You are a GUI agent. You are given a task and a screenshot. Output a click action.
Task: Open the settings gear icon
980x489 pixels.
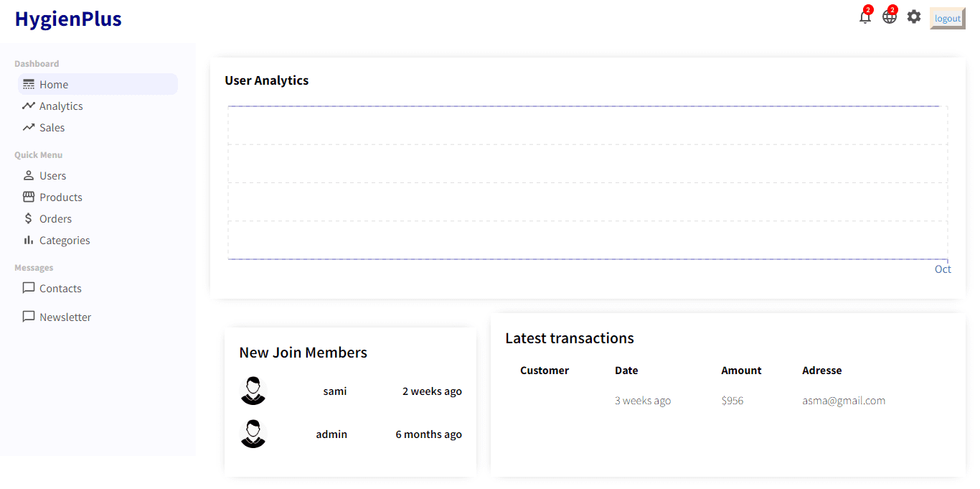913,17
